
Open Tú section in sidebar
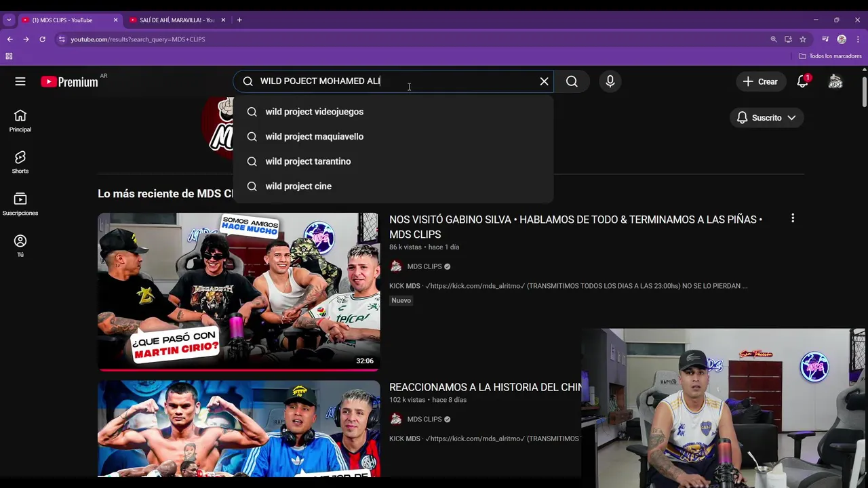pyautogui.click(x=20, y=246)
